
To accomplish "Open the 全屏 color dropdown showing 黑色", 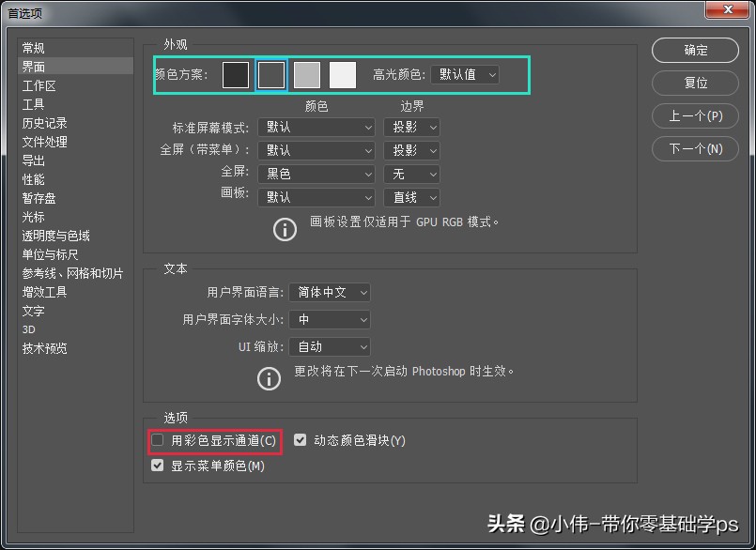I will [316, 174].
